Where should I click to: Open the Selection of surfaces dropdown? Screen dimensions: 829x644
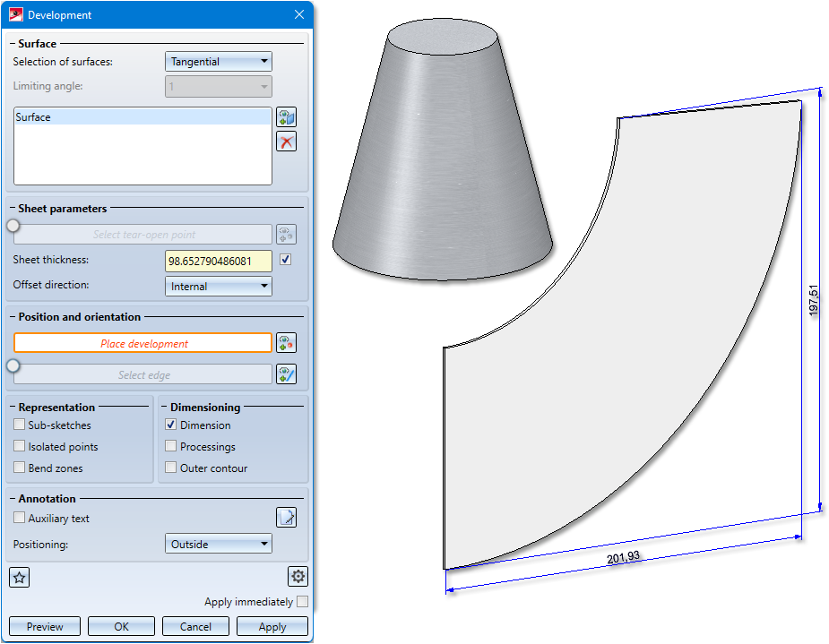tap(219, 61)
